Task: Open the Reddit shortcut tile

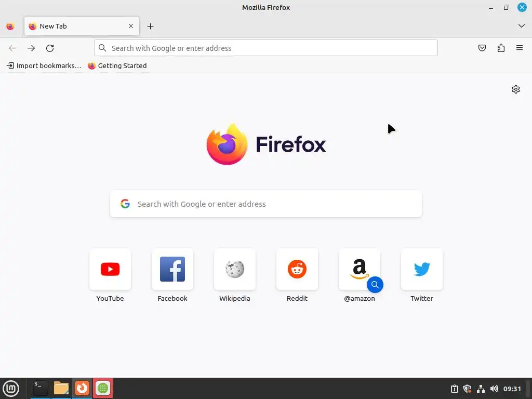Action: 297,269
